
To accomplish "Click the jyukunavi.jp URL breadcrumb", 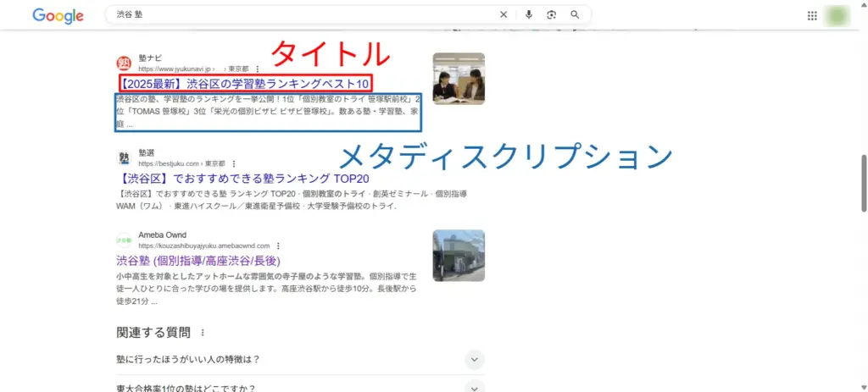I will [193, 69].
